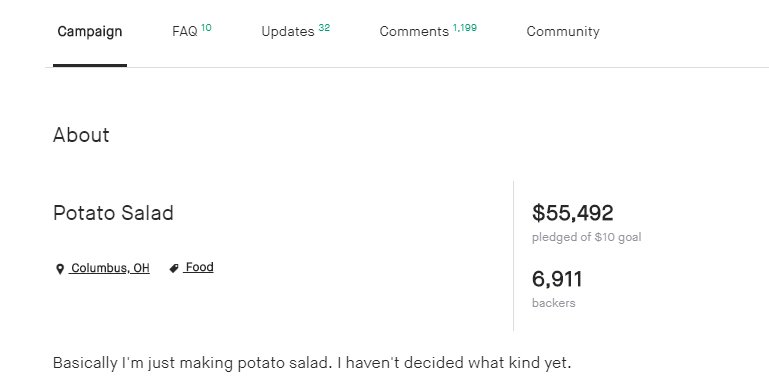Click the Potato Salad project title
The image size is (769, 392).
tap(113, 213)
